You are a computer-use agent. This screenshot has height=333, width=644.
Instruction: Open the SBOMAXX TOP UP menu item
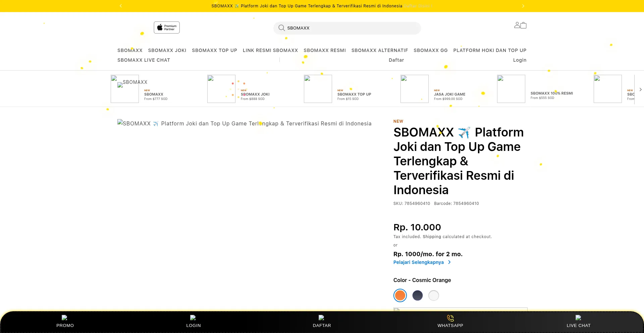click(x=215, y=50)
